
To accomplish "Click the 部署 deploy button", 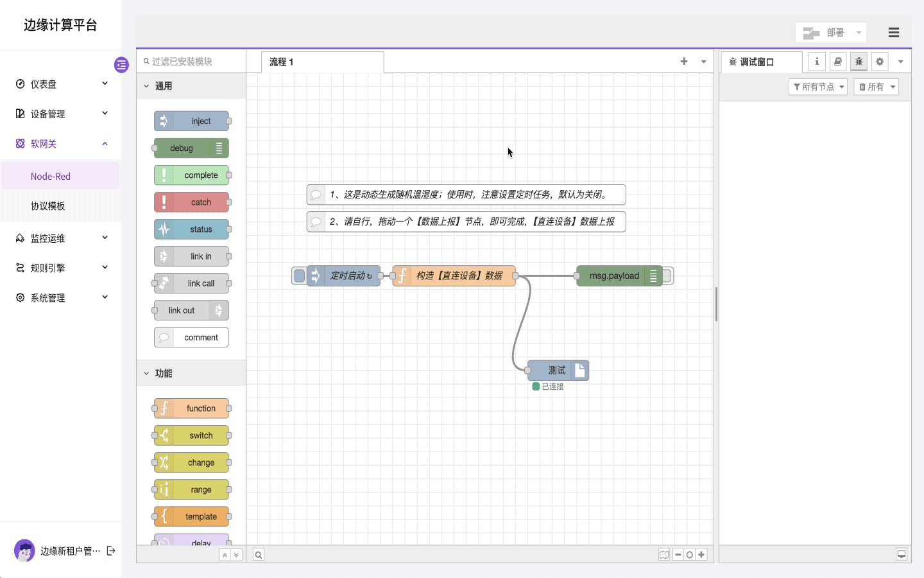I will 828,32.
